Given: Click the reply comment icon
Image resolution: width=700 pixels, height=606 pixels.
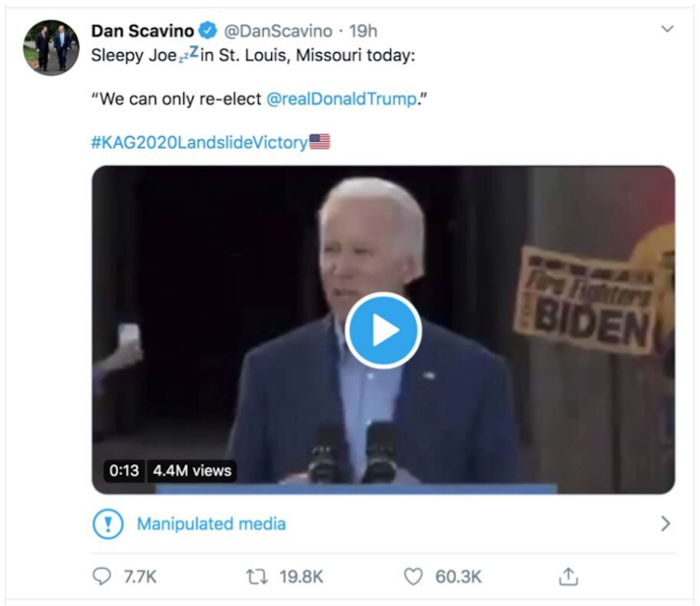Looking at the screenshot, I should [x=102, y=576].
